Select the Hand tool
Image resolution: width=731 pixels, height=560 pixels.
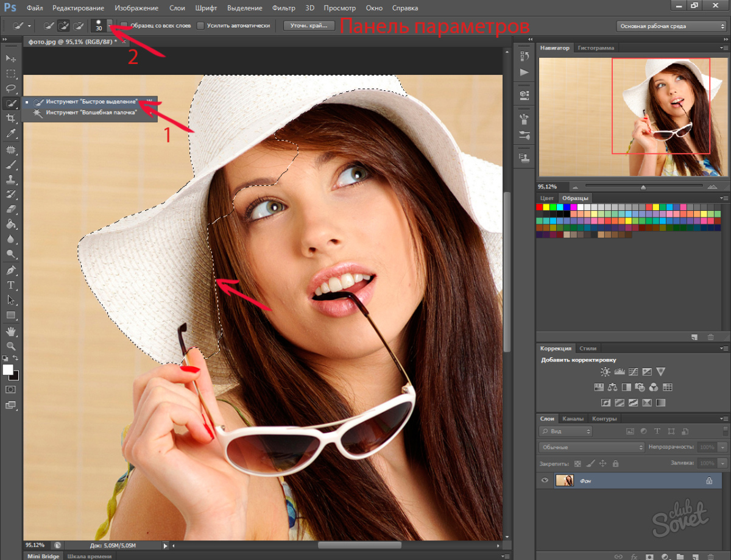coord(10,331)
